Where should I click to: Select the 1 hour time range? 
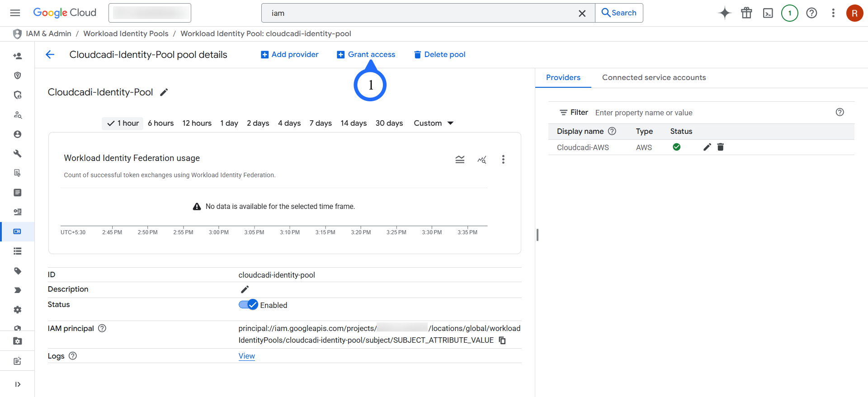123,123
